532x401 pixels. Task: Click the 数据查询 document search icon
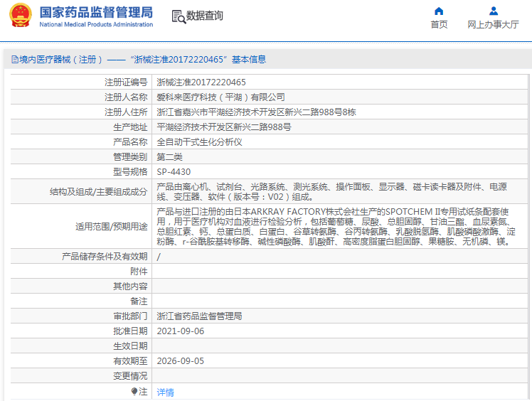[178, 16]
